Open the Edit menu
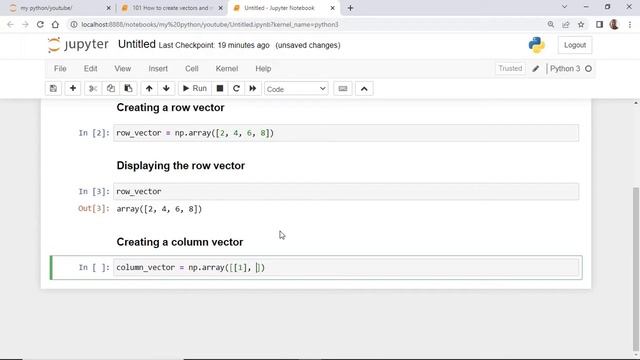This screenshot has width=640, height=360. 90,69
